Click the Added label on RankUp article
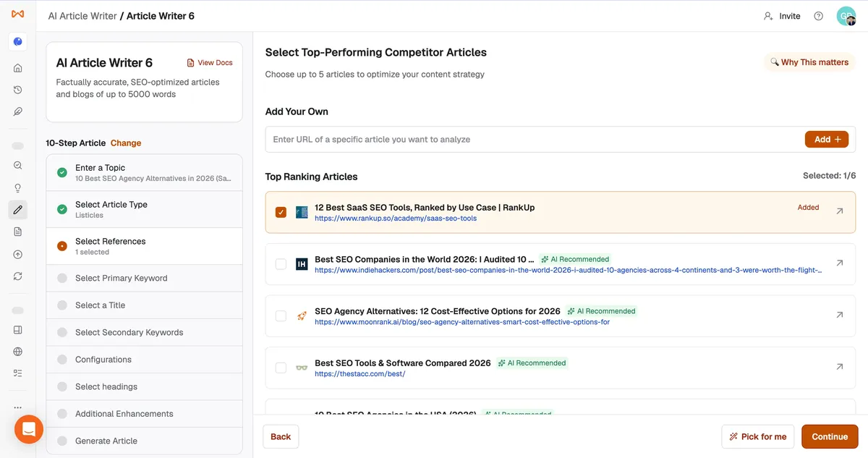The image size is (868, 458). click(x=808, y=208)
